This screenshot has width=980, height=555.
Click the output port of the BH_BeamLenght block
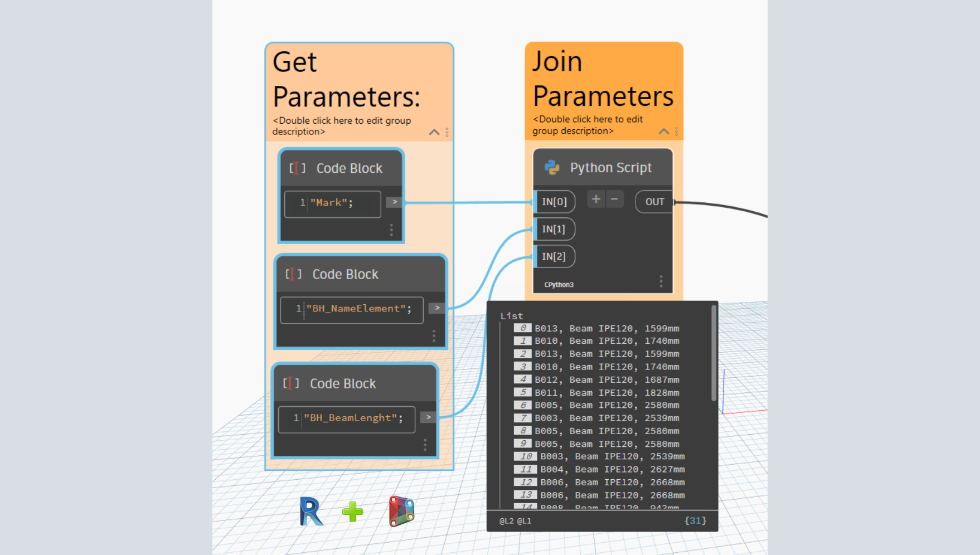(428, 417)
